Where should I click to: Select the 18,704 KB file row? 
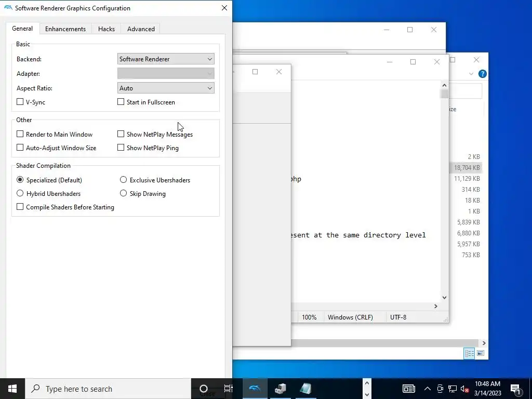467,168
